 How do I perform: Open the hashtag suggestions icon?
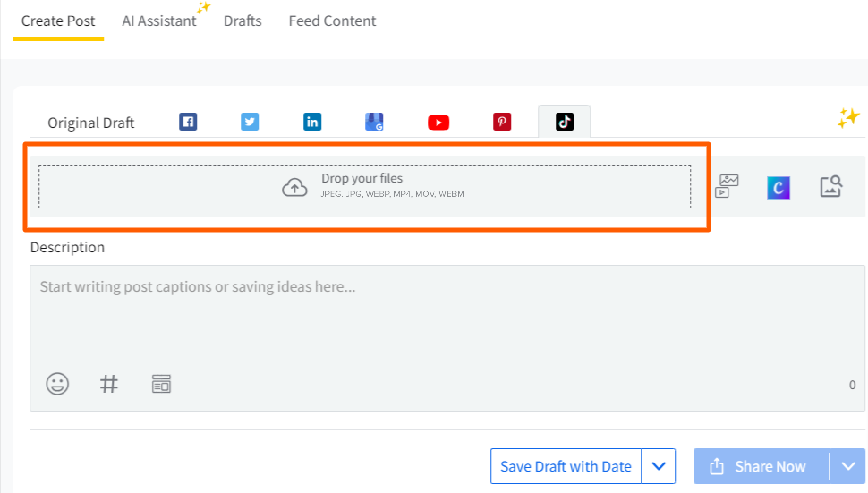point(109,384)
